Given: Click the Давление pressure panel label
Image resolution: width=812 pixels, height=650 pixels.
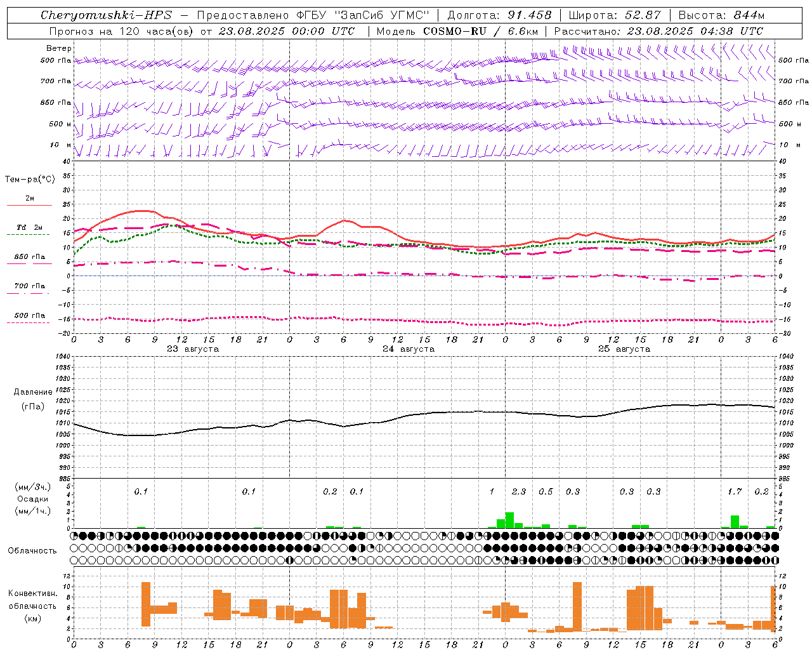Looking at the screenshot, I should (33, 392).
